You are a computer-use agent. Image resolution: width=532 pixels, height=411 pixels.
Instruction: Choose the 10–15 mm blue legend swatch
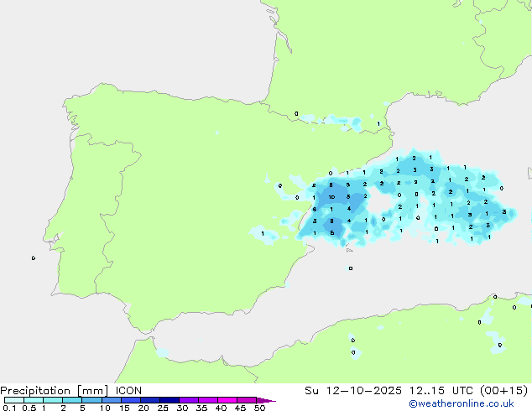click(x=111, y=400)
